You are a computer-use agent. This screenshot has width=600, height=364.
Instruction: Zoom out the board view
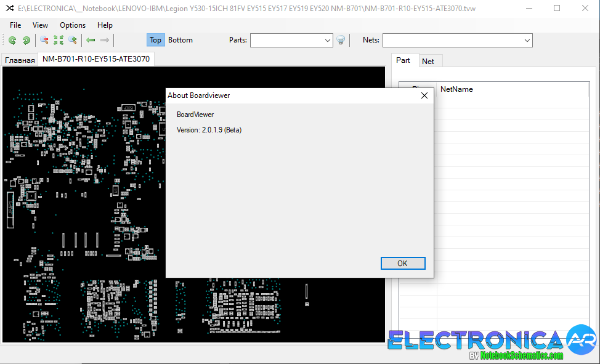point(44,40)
